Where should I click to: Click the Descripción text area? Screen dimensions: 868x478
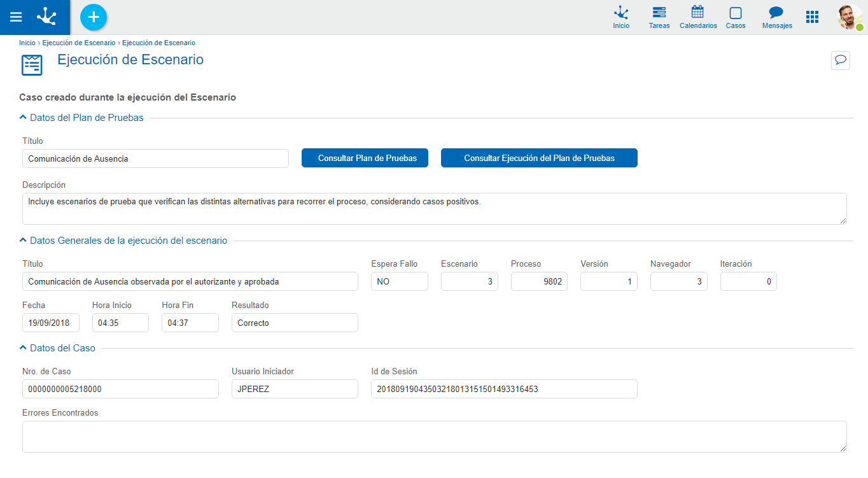click(435, 209)
